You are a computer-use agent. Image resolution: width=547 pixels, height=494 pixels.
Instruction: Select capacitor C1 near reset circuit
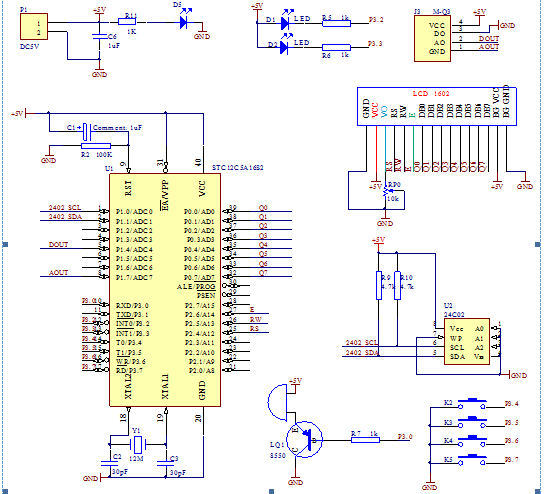pos(87,132)
